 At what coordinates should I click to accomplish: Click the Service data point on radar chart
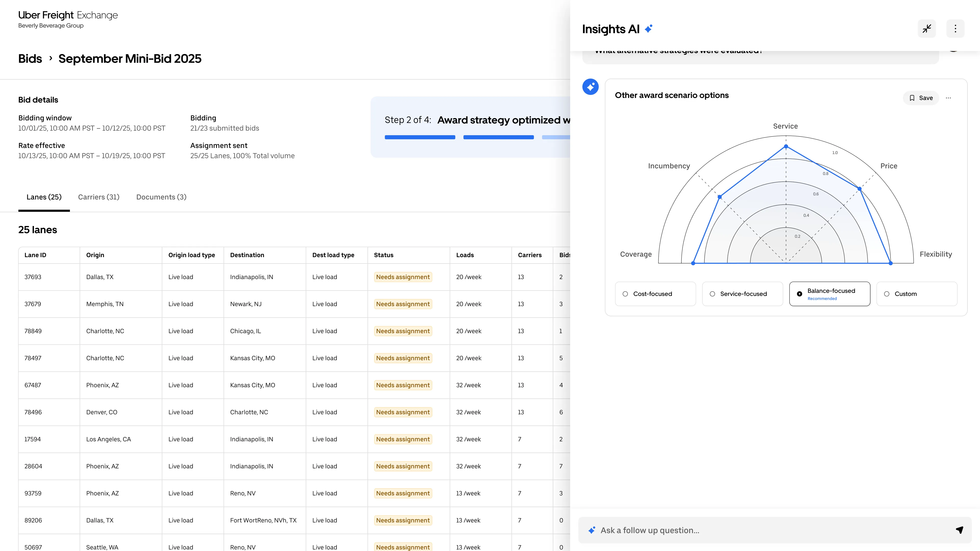(x=786, y=146)
